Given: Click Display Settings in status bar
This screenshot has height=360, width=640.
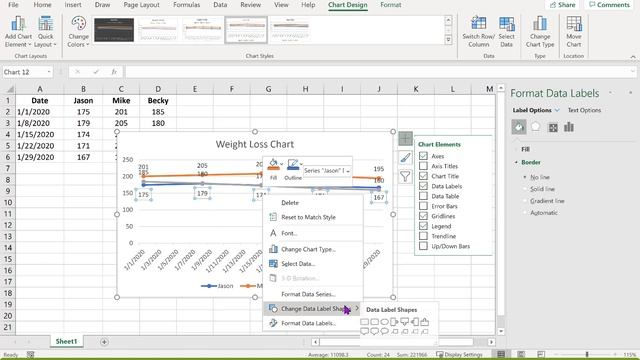Looking at the screenshot, I should click(459, 354).
